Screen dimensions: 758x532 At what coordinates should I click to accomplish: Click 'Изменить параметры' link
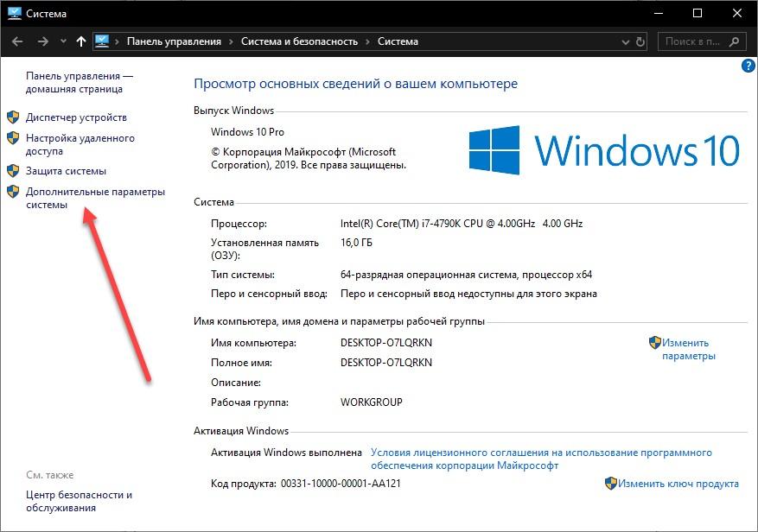[688, 350]
